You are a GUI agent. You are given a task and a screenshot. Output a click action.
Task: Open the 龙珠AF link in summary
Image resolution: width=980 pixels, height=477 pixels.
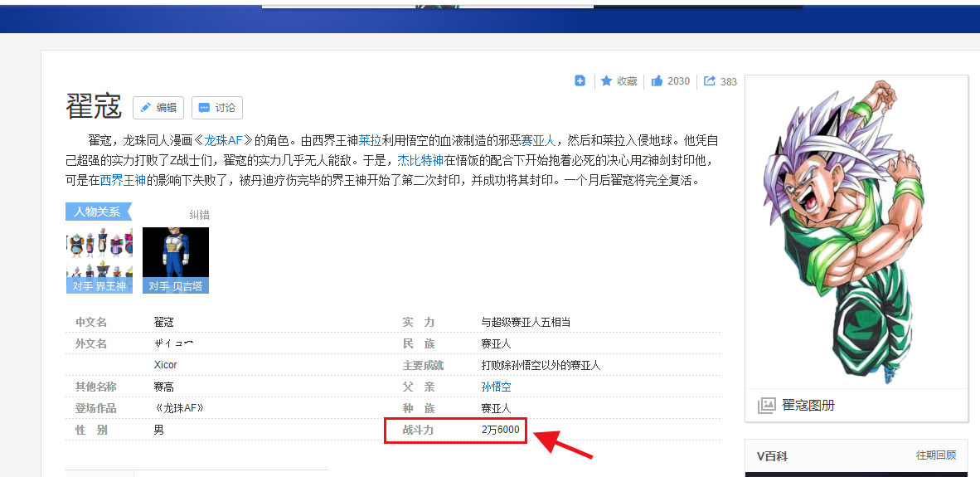click(x=223, y=139)
